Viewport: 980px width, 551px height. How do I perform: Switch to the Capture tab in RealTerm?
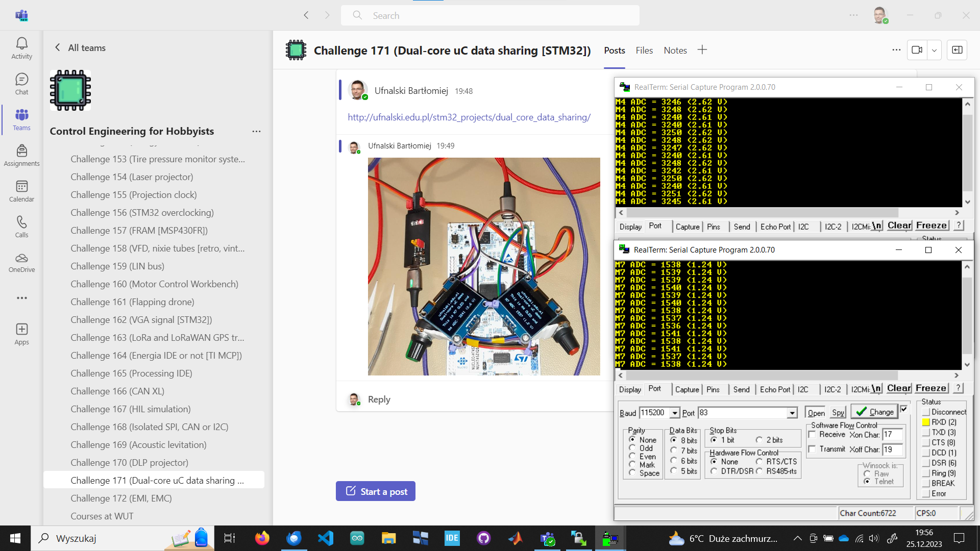[687, 389]
